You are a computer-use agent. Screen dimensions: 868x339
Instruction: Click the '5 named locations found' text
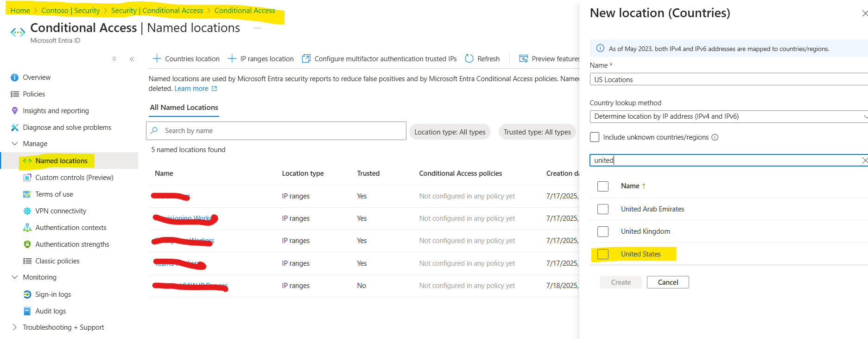click(x=188, y=150)
